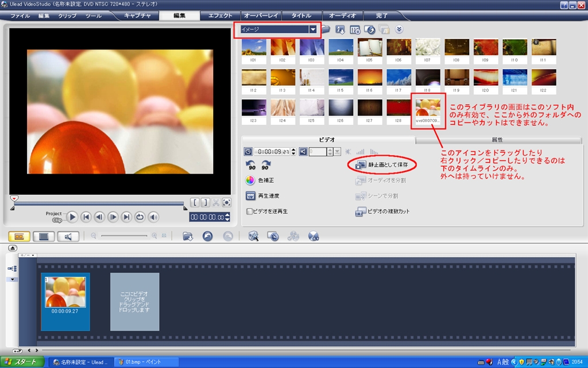Click the rotate right 90 degrees icon
Viewport: 588px width, 368px height.
click(x=266, y=165)
